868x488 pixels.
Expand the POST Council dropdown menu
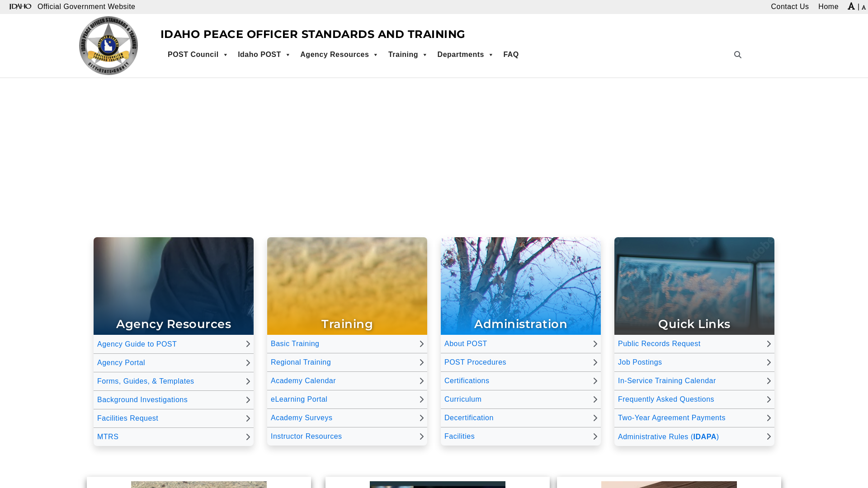click(x=198, y=55)
